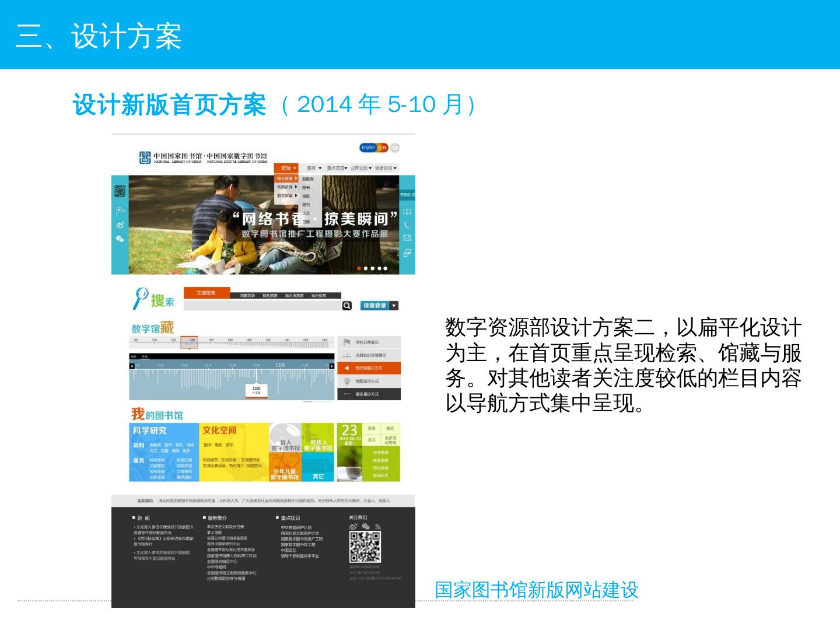Viewport: 840px width, 630px height.
Task: Click the Weibo icon under 关注我们
Action: tap(353, 527)
